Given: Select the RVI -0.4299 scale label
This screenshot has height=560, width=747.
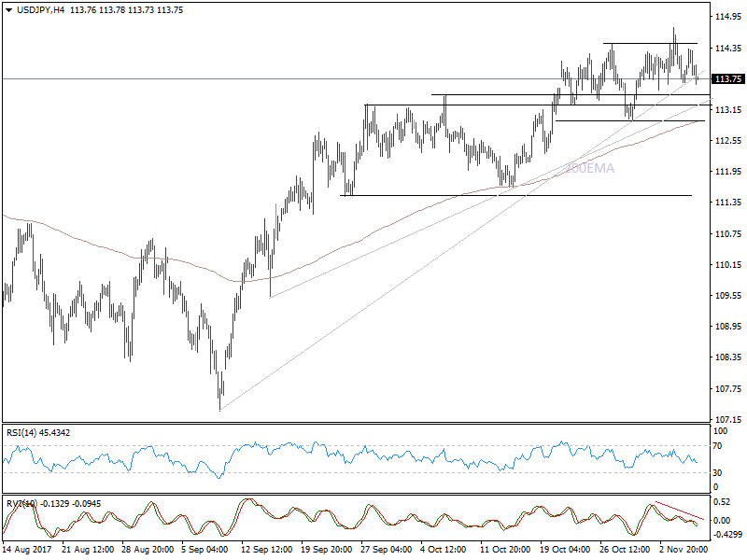Looking at the screenshot, I should click(x=727, y=534).
